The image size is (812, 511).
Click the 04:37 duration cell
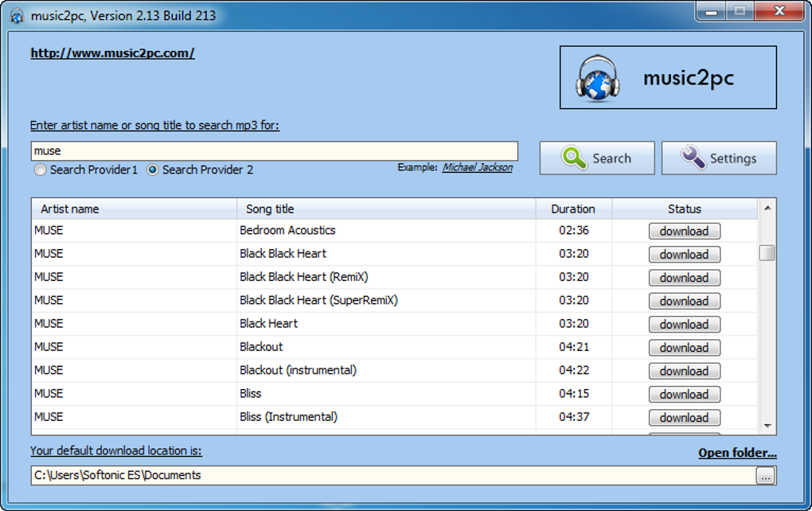point(574,417)
